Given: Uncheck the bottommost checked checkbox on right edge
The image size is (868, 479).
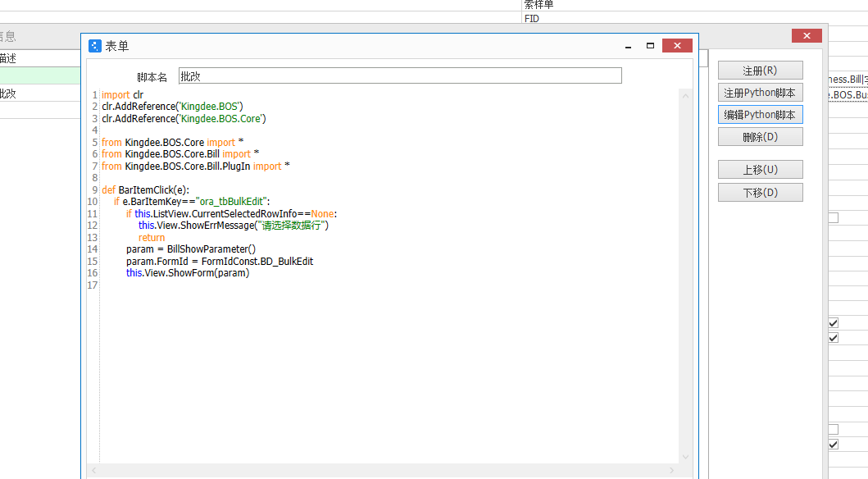Looking at the screenshot, I should (833, 444).
